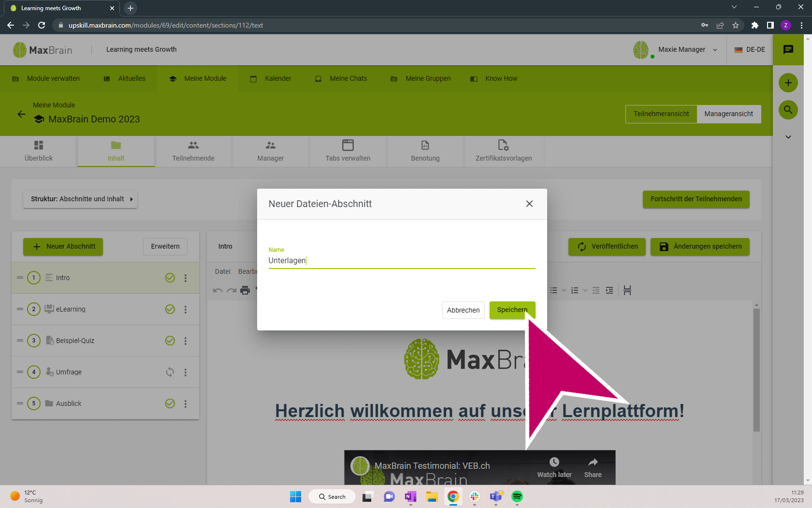Open Aktuelles in navigation
This screenshot has width=812, height=508.
(125, 78)
